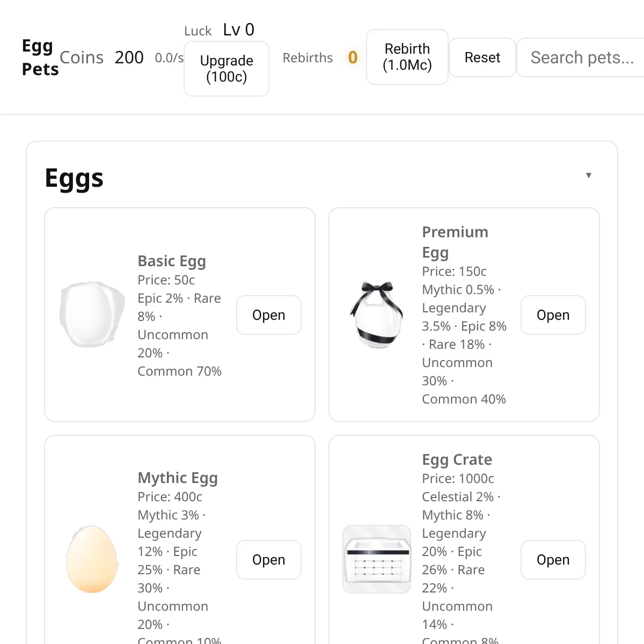
Task: Upgrade luck for 100c
Action: 226,69
